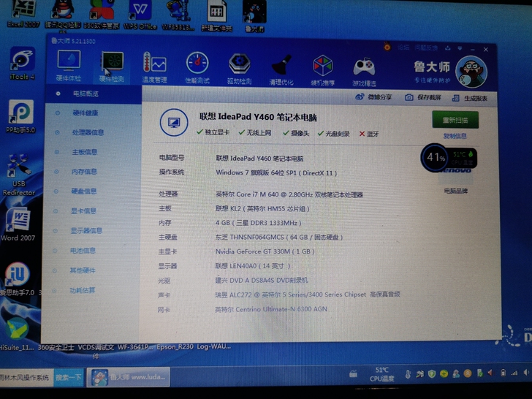Click 生成报表 to generate report

pos(470,99)
